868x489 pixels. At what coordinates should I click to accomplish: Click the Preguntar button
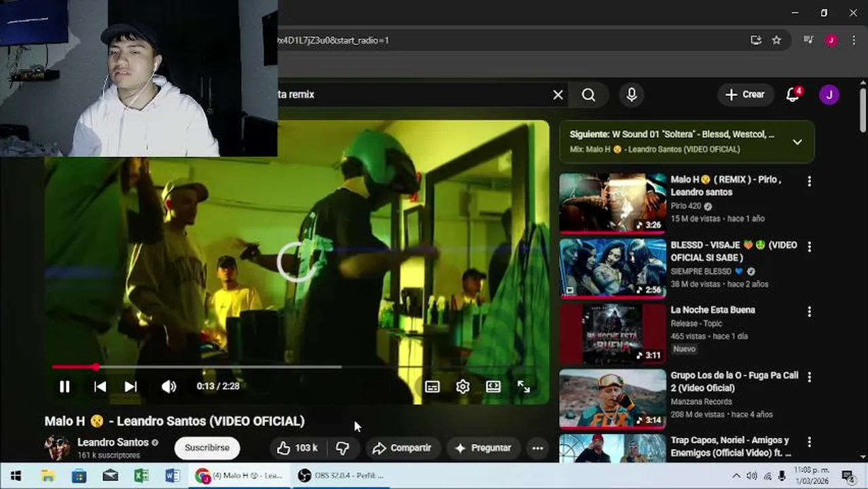coord(483,448)
